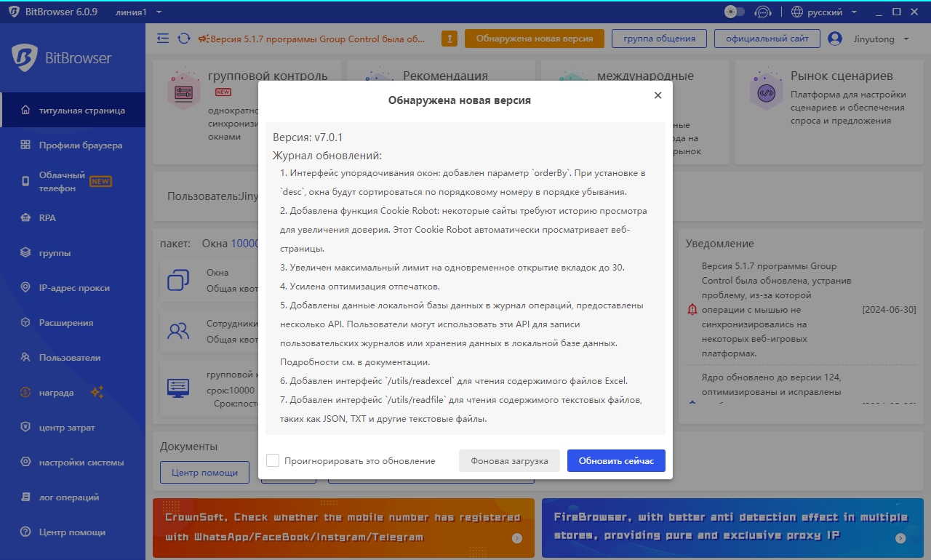Click the группы layers icon

[25, 253]
